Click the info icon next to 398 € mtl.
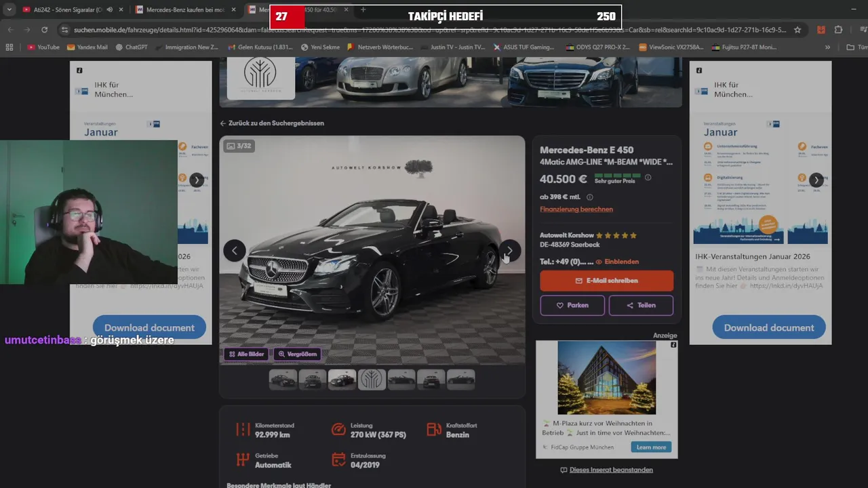 589,197
